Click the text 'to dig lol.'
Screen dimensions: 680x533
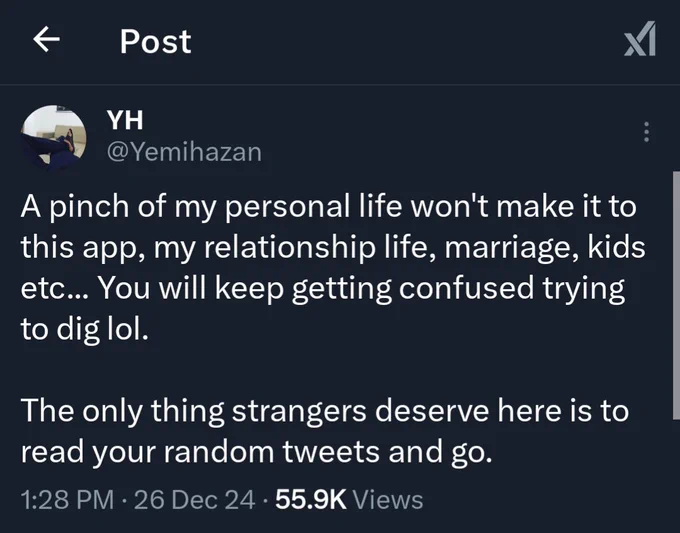pyautogui.click(x=85, y=330)
